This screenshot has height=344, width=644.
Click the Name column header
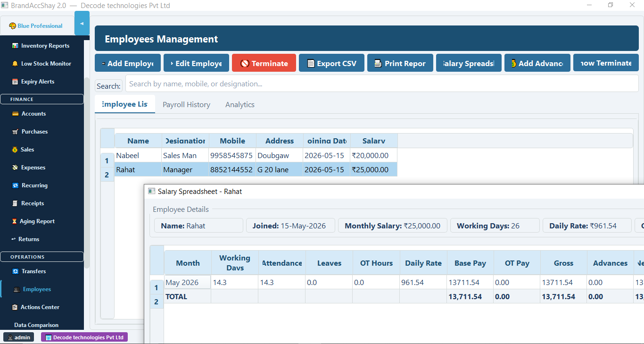pos(138,141)
